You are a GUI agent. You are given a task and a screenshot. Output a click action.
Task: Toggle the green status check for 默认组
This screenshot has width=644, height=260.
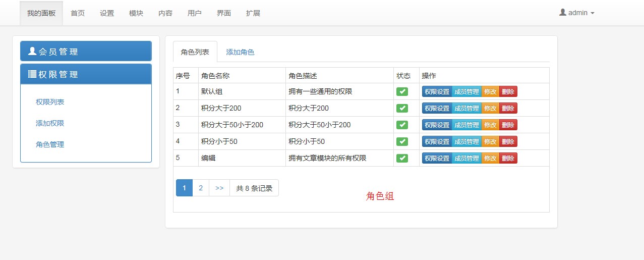click(402, 91)
